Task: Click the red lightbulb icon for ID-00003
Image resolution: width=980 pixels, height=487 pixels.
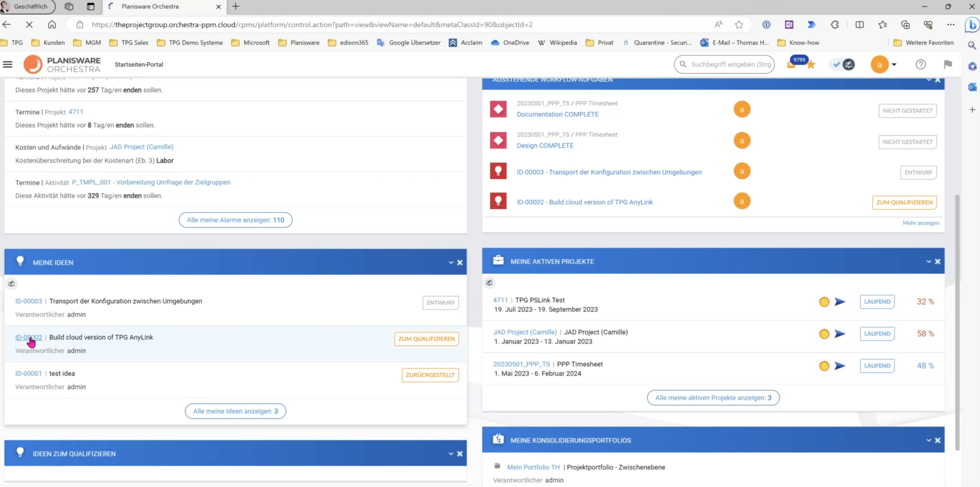Action: (498, 171)
